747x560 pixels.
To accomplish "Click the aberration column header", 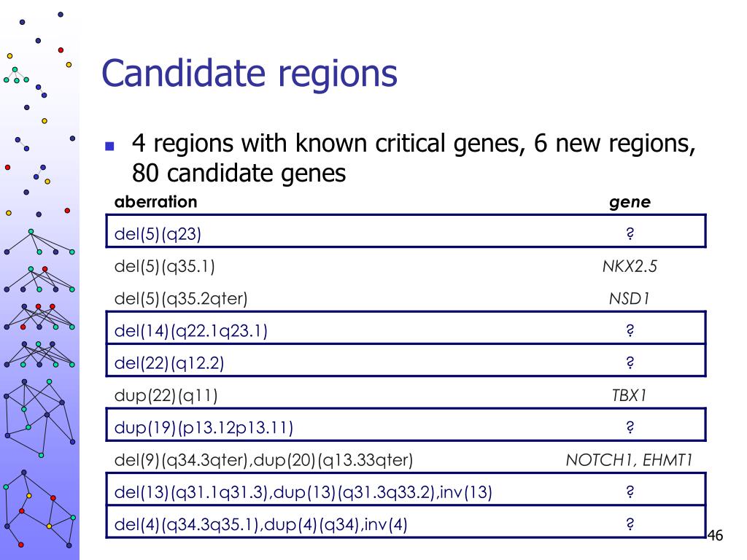I will click(155, 202).
